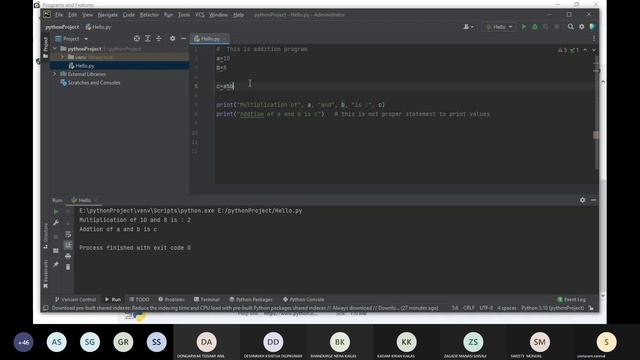Open Search Everywhere magnifier icon

click(571, 27)
